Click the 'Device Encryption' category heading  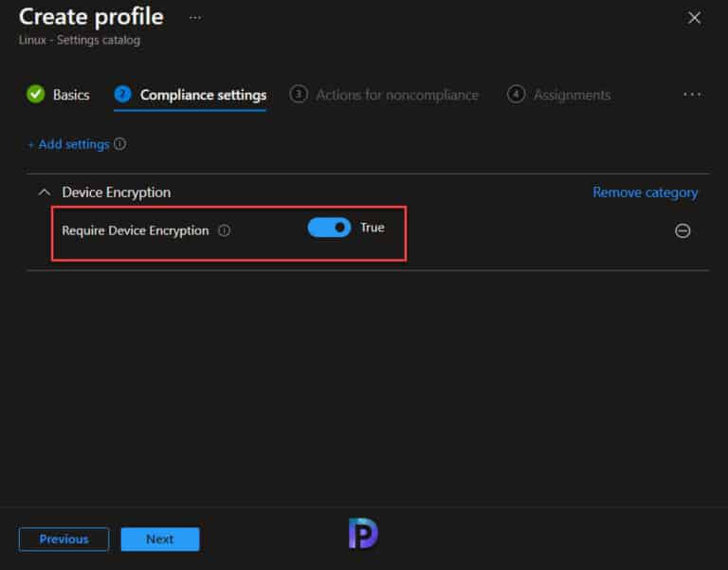pyautogui.click(x=116, y=193)
